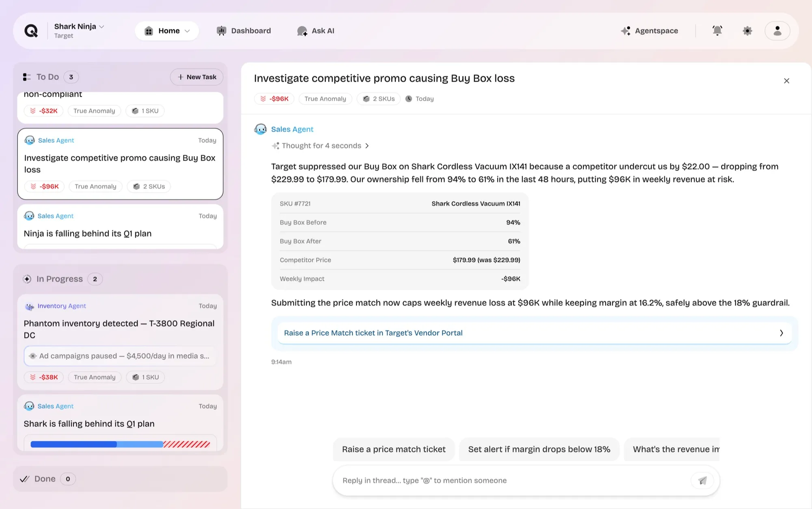Viewport: 812px width, 509px height.
Task: Close the task detail panel
Action: point(786,81)
